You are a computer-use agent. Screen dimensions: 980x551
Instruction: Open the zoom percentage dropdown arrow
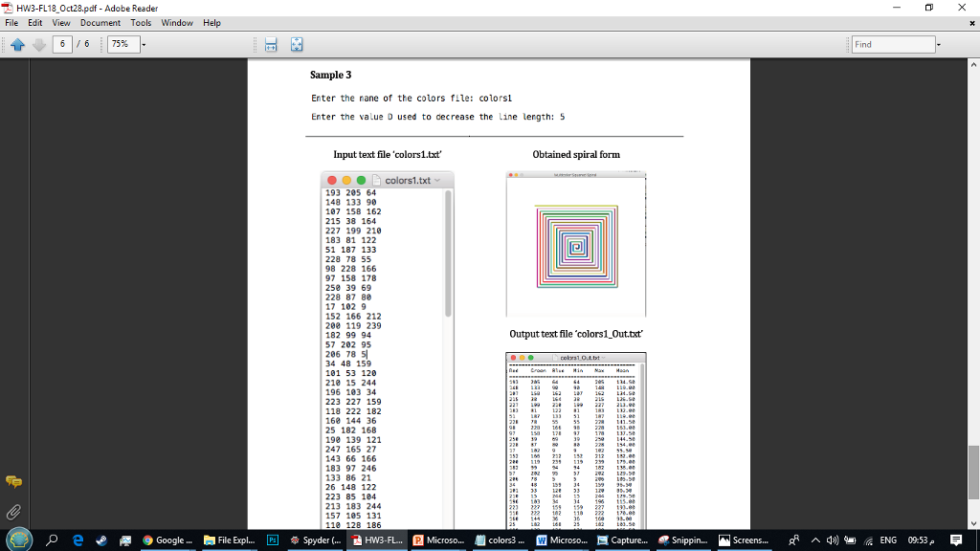143,43
